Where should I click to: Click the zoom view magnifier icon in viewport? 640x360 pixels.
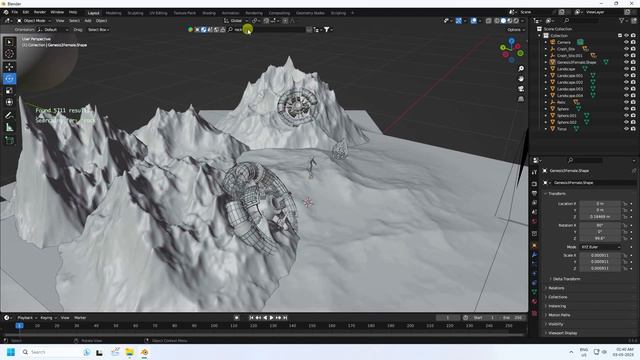coord(521,69)
